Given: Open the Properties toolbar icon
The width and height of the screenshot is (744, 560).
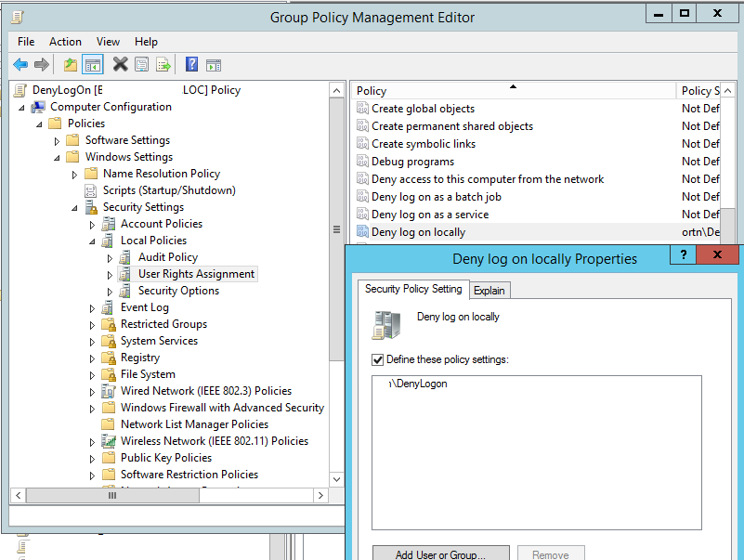Looking at the screenshot, I should click(141, 64).
